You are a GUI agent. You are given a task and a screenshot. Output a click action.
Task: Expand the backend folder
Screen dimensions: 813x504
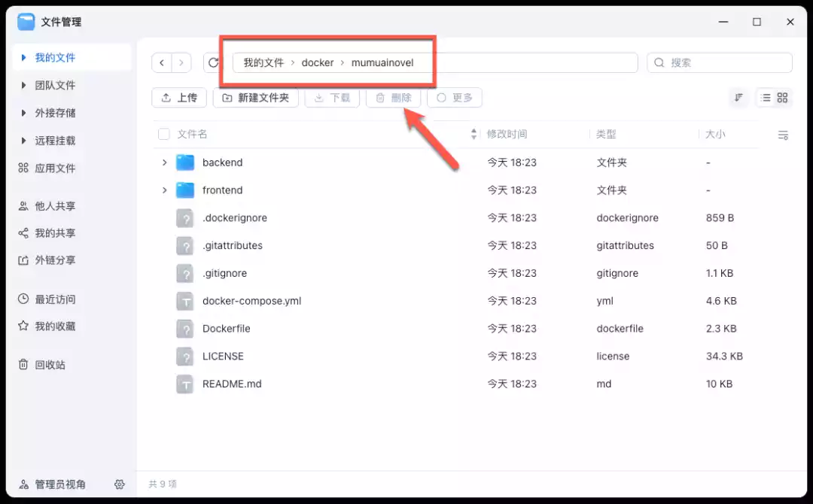point(165,162)
